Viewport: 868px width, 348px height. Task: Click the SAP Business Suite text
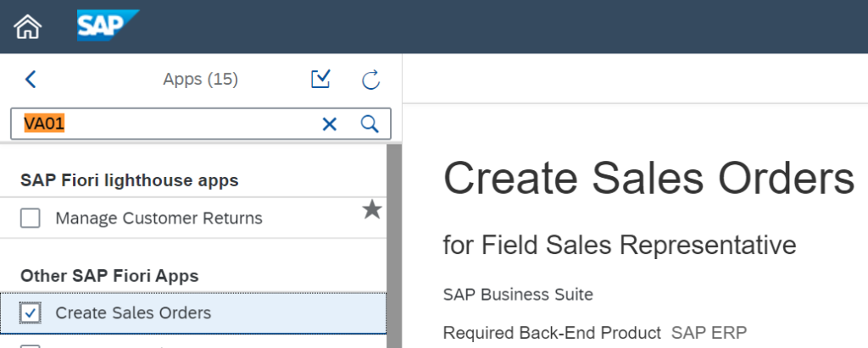pos(518,295)
